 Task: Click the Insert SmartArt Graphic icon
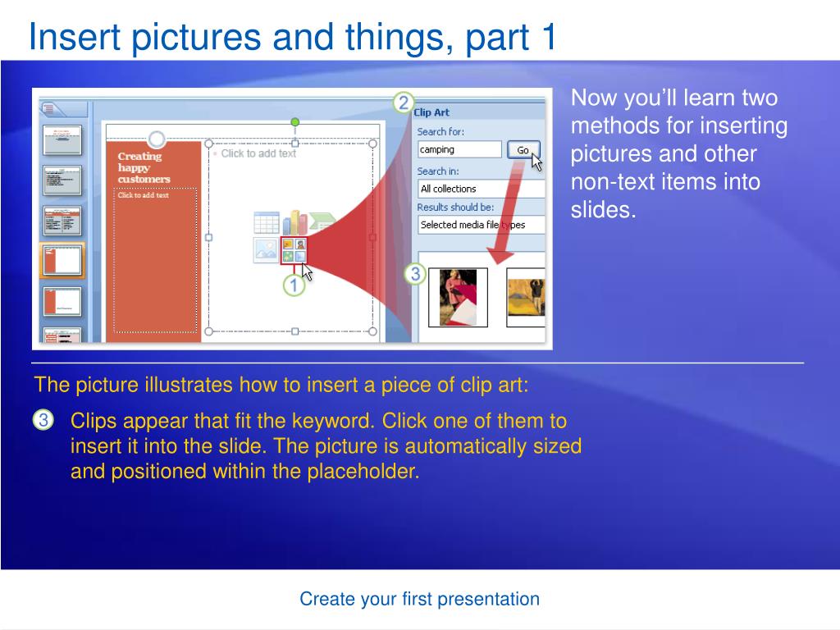click(322, 221)
